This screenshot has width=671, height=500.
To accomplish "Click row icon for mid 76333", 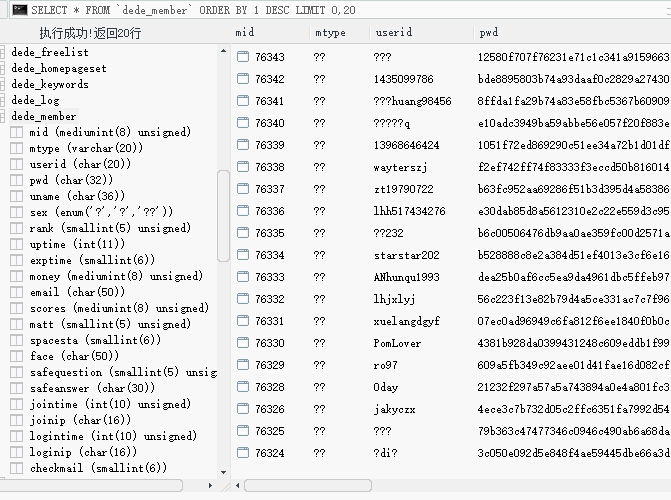I will 243,277.
